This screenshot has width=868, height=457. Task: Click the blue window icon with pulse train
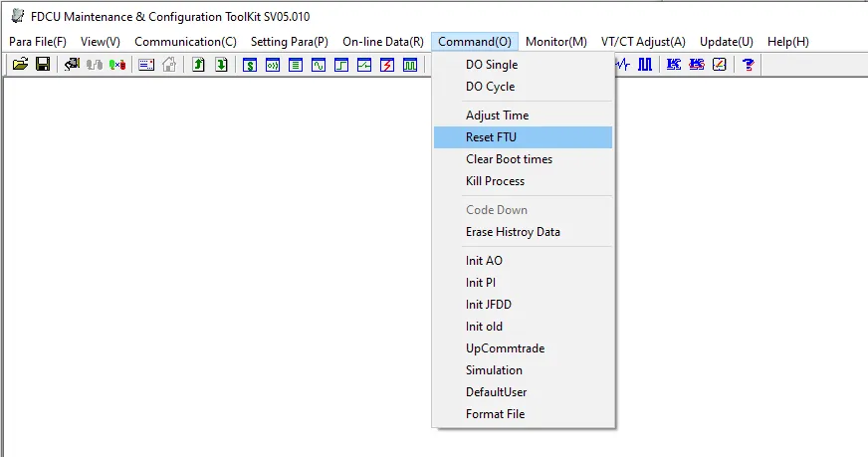coord(410,65)
